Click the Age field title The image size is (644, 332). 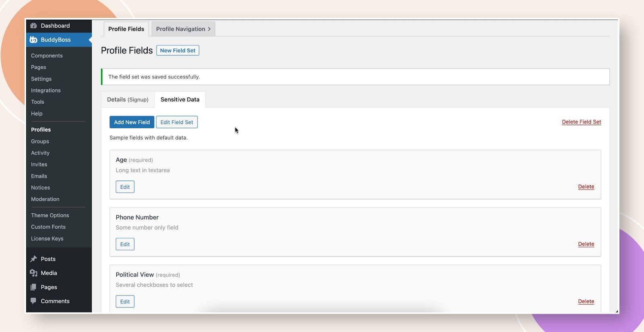[121, 160]
